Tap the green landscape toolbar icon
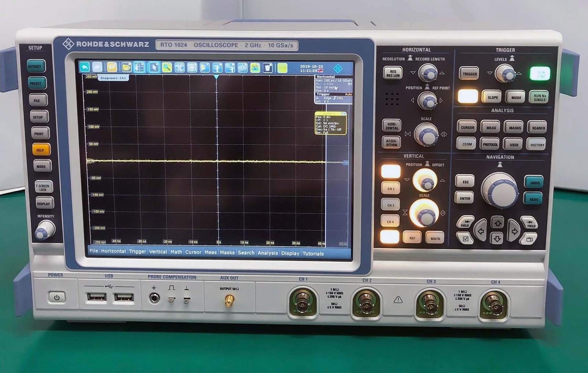This screenshot has height=373, width=588. point(255,68)
